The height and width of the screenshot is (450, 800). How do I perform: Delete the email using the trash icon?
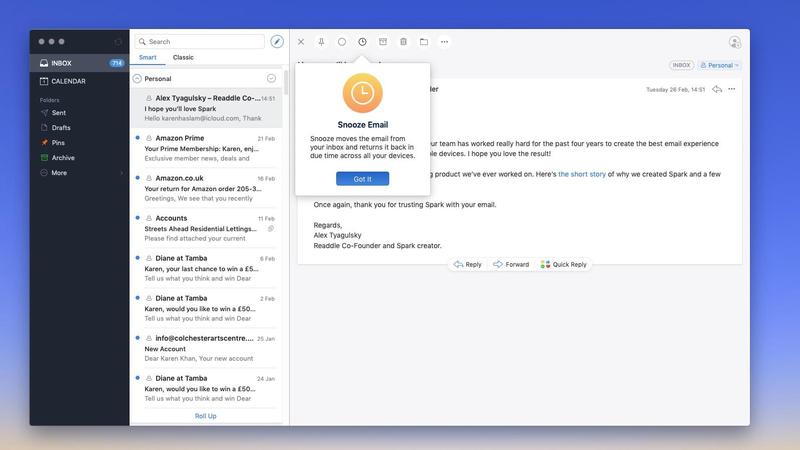click(403, 42)
